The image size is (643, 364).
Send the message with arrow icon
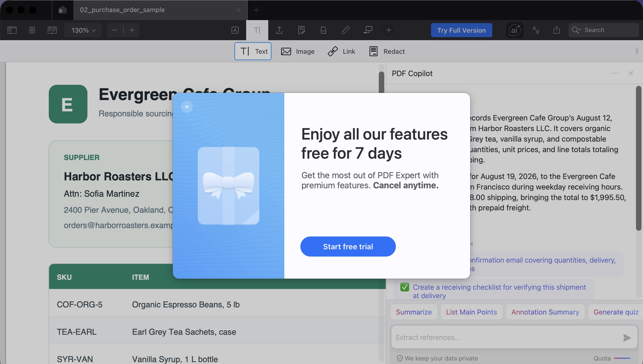click(x=627, y=338)
